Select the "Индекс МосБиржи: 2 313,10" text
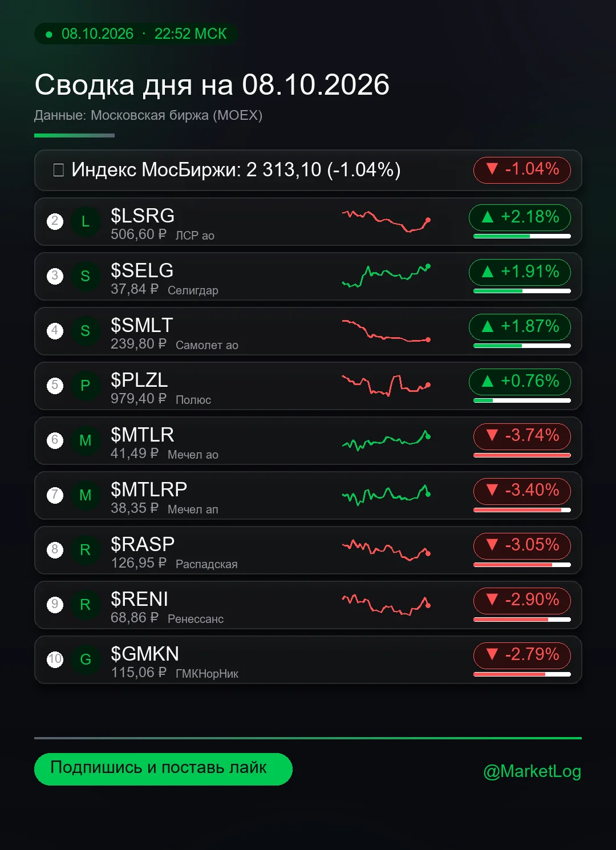Image resolution: width=616 pixels, height=850 pixels. click(197, 169)
